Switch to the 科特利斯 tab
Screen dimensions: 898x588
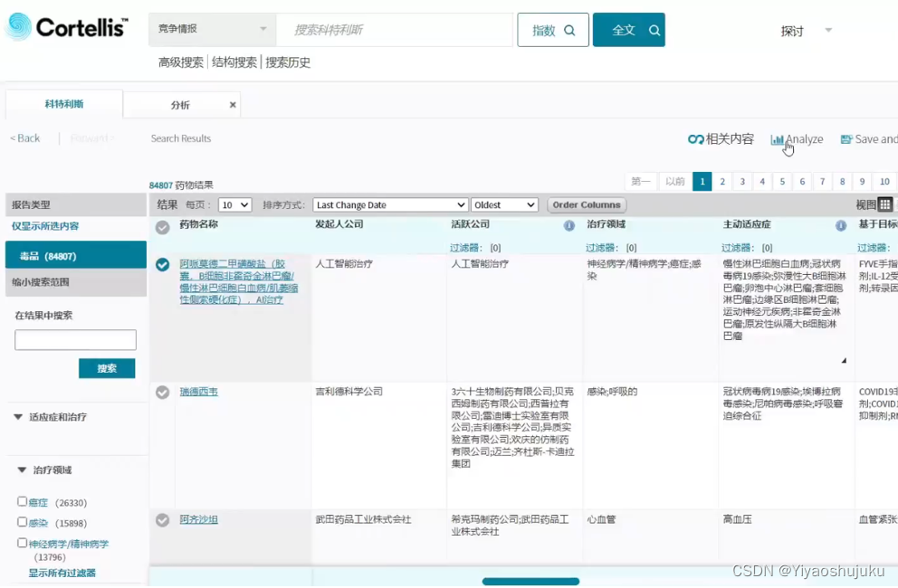point(64,104)
